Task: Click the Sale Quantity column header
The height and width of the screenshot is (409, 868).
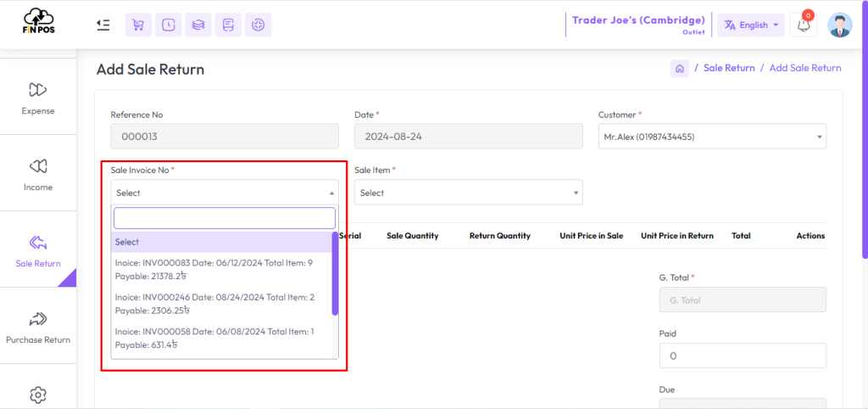Action: [413, 236]
